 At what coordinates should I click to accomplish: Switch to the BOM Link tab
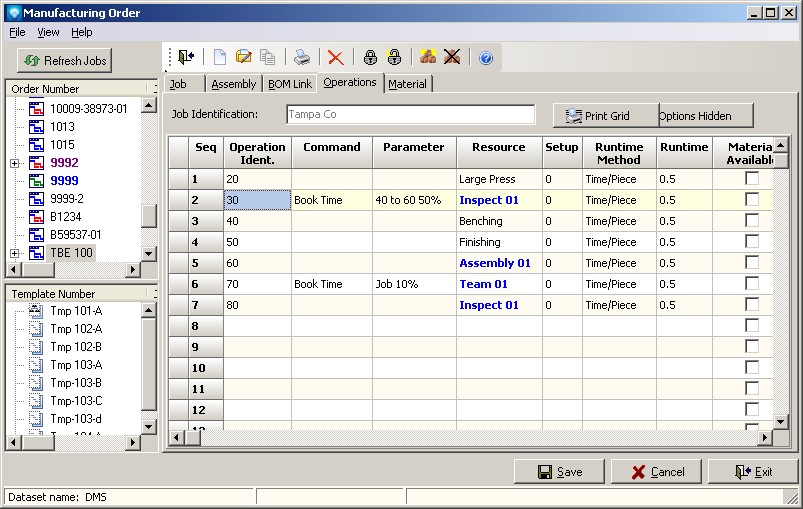[x=289, y=84]
